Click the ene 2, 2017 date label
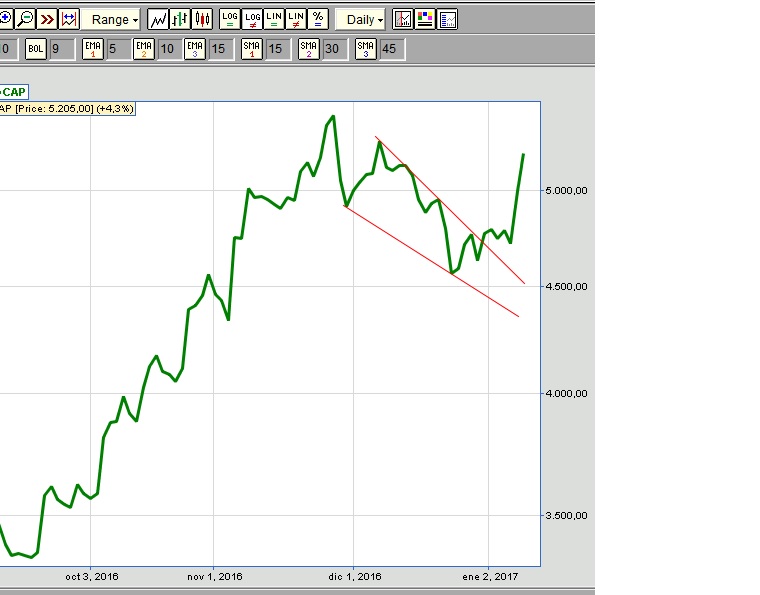The height and width of the screenshot is (595, 760). (x=490, y=577)
